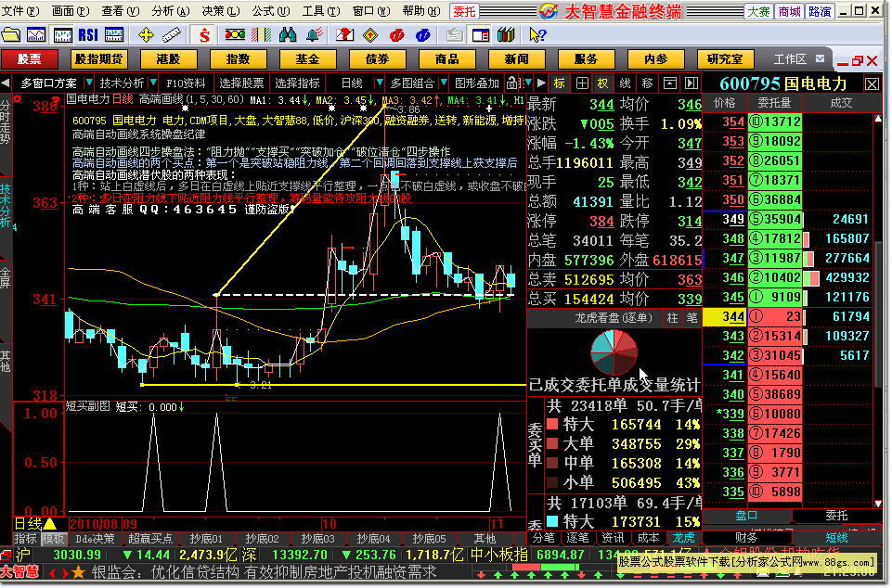Click the 研究室 button

click(725, 59)
